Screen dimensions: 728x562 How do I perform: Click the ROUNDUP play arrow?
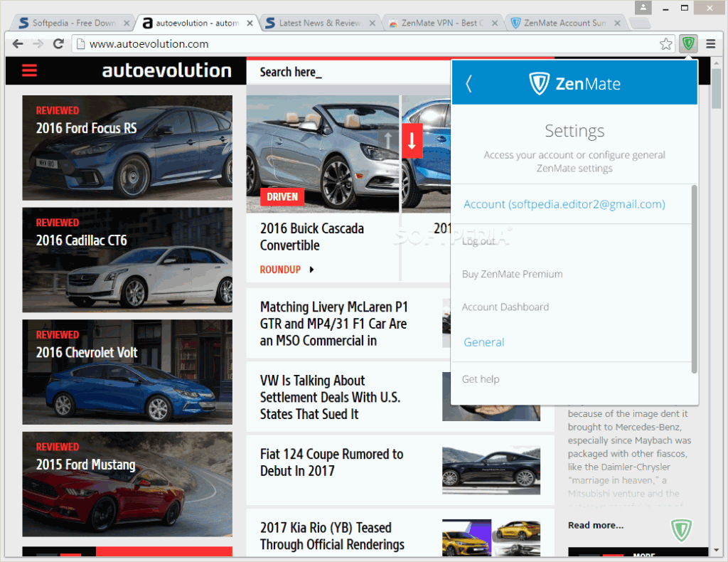pyautogui.click(x=311, y=270)
